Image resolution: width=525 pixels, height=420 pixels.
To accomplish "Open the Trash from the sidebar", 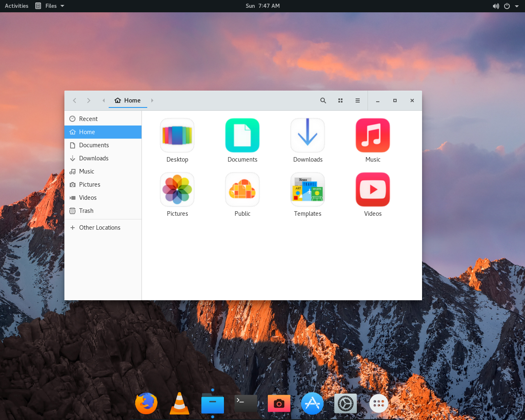I will (x=86, y=210).
